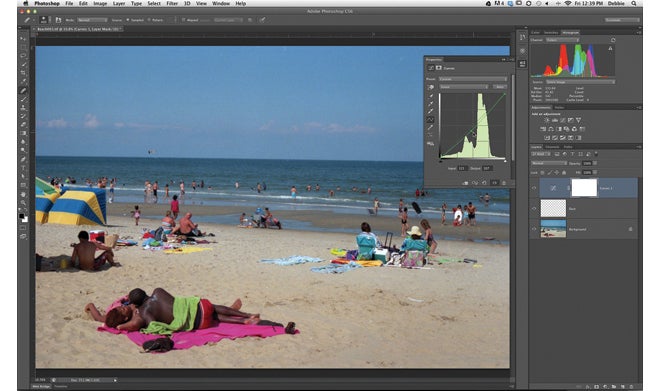660x391 pixels.
Task: Select the Move tool
Action: [x=23, y=39]
